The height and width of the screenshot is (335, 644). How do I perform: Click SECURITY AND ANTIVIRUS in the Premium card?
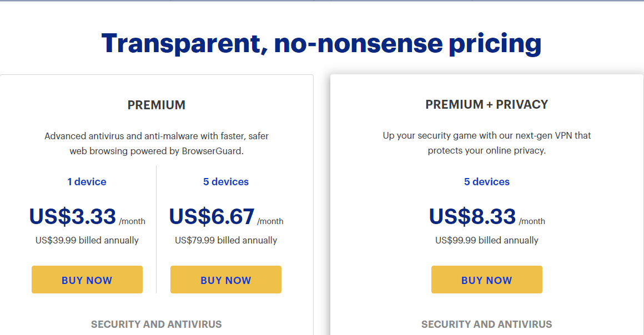point(157,324)
